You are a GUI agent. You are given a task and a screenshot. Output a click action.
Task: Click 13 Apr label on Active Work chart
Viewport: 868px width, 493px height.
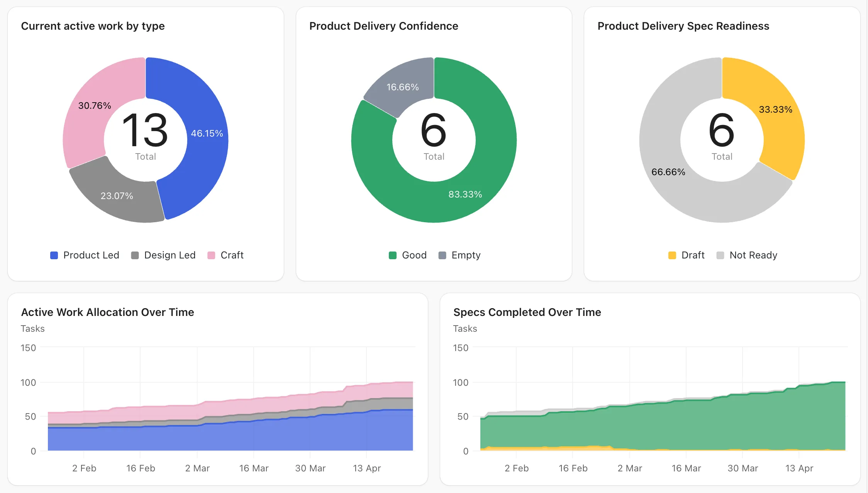(367, 468)
